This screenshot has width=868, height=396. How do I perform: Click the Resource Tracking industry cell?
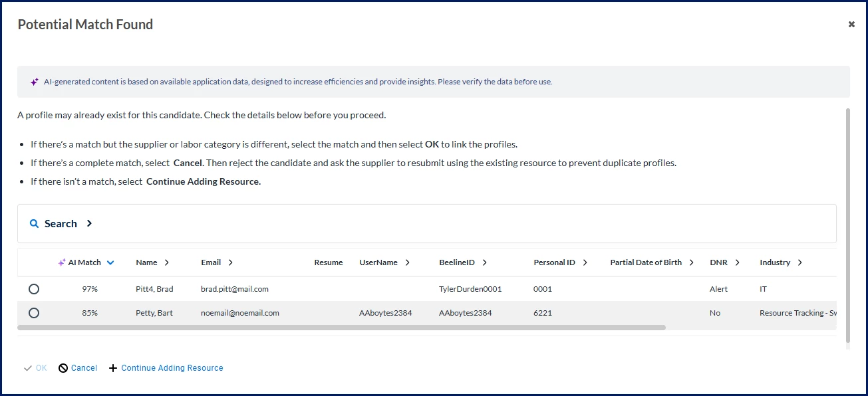[x=797, y=313]
